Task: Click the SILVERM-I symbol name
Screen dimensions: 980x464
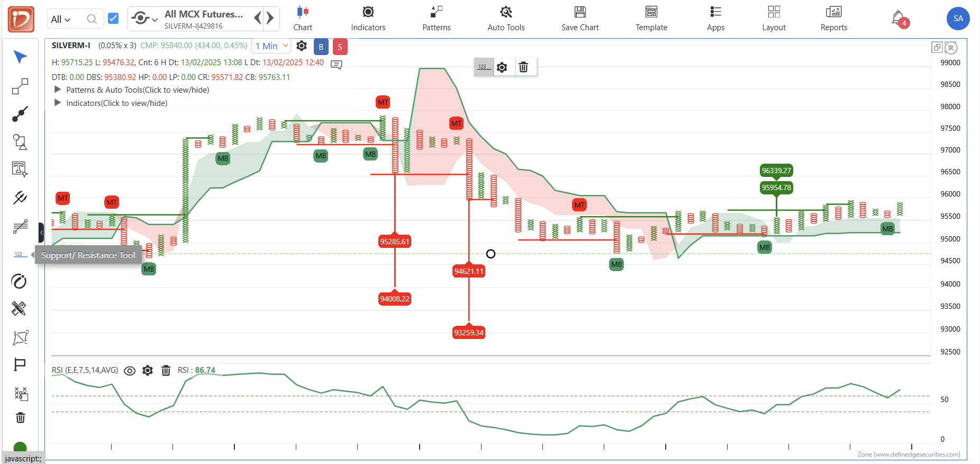Action: tap(71, 46)
